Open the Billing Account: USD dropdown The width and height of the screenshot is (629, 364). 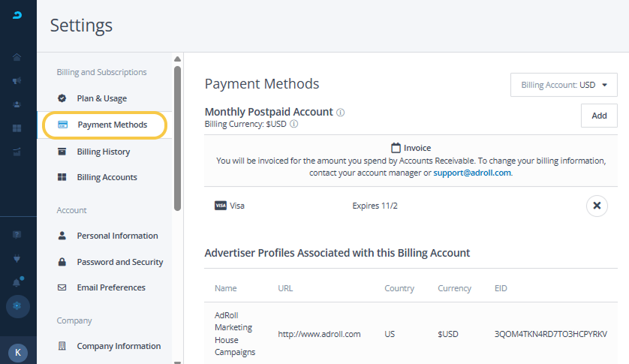coord(564,85)
